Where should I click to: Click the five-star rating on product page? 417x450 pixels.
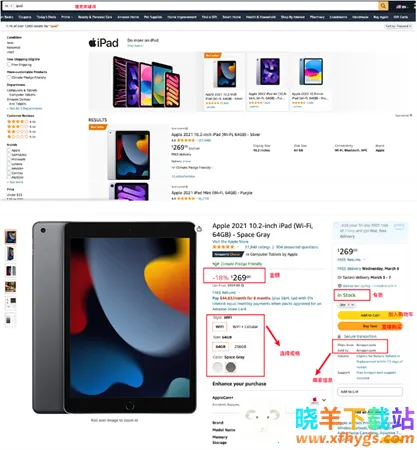(x=223, y=247)
